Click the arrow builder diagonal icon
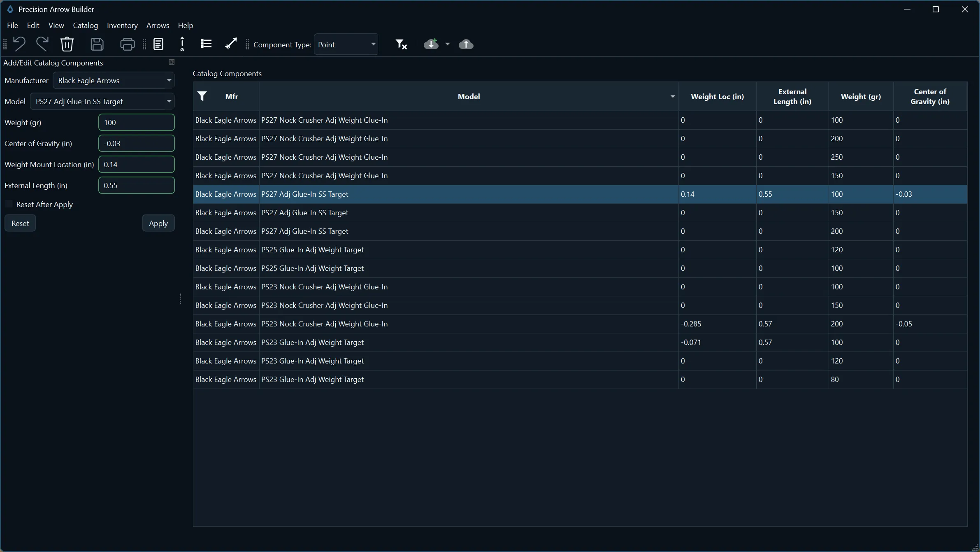Screen dimensions: 980x552 [x=231, y=44]
